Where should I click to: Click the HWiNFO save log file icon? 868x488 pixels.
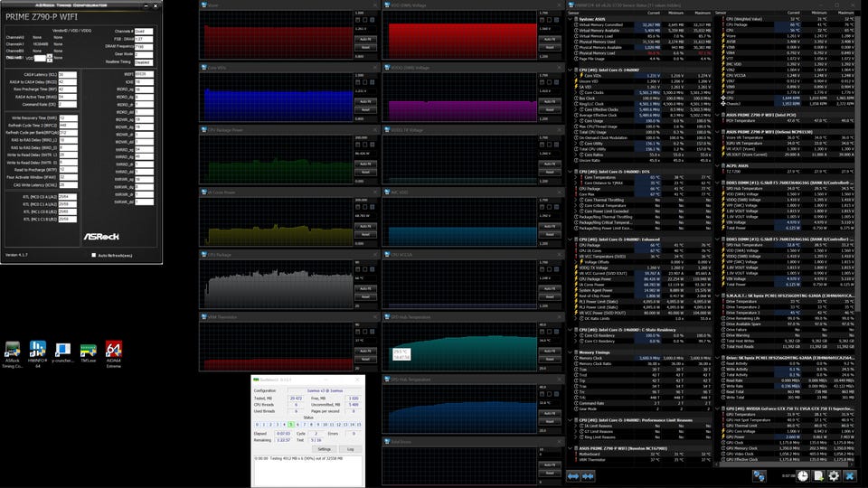click(817, 475)
